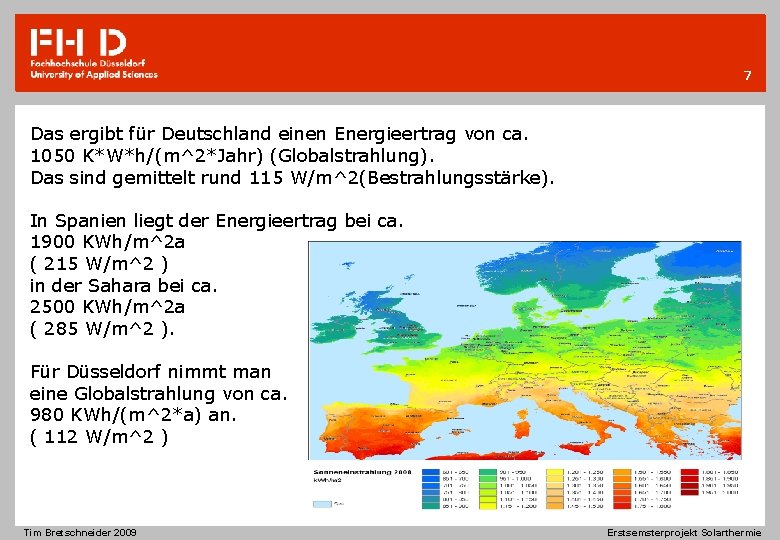Select the line 'in der Sahara bei ca.'

(x=124, y=285)
